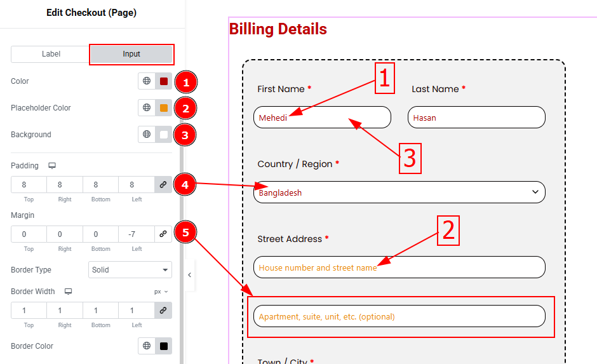
Task: Click the responsive device icon beside Border Width
Action: click(69, 292)
